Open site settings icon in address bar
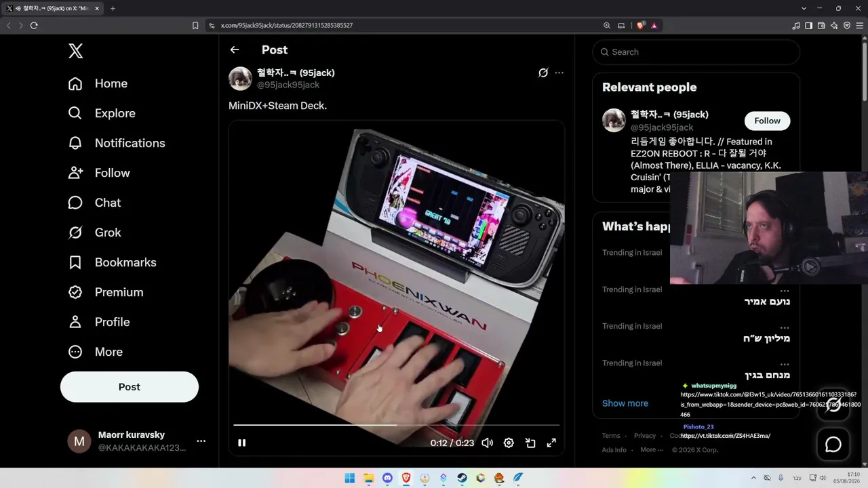The height and width of the screenshot is (488, 868). [212, 25]
